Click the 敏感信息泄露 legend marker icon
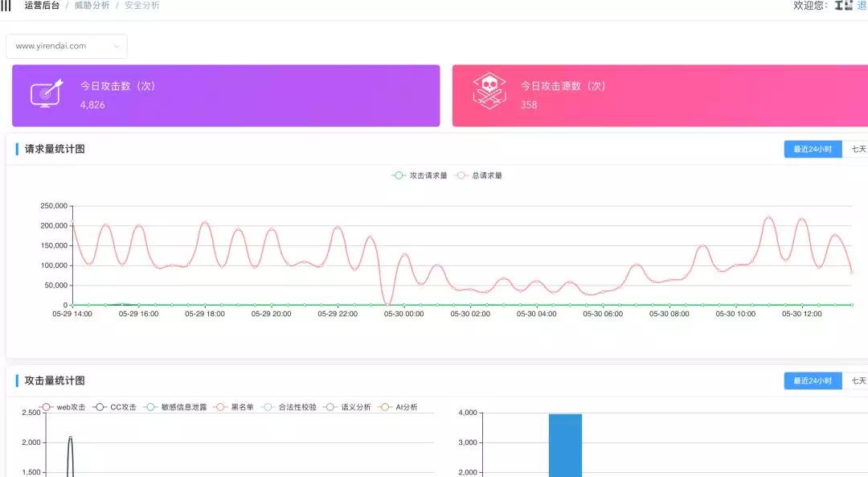Screen dimensions: 868x477 click(151, 407)
